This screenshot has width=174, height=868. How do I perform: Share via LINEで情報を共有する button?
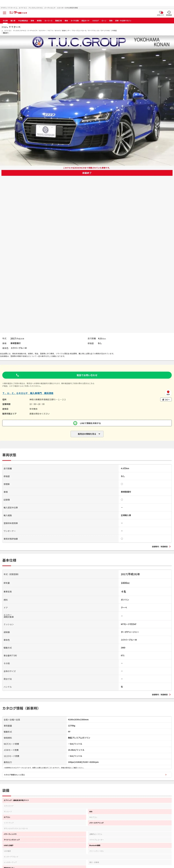87,423
